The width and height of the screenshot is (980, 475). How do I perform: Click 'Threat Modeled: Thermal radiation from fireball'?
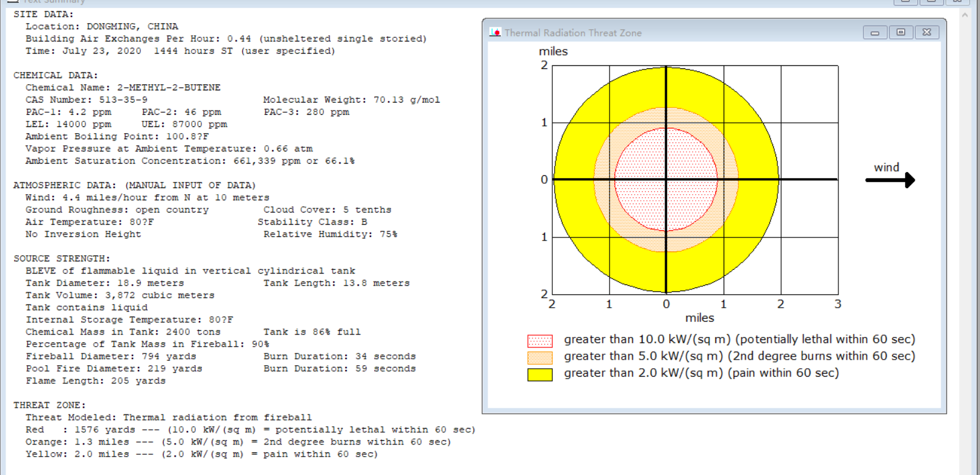[x=169, y=417]
